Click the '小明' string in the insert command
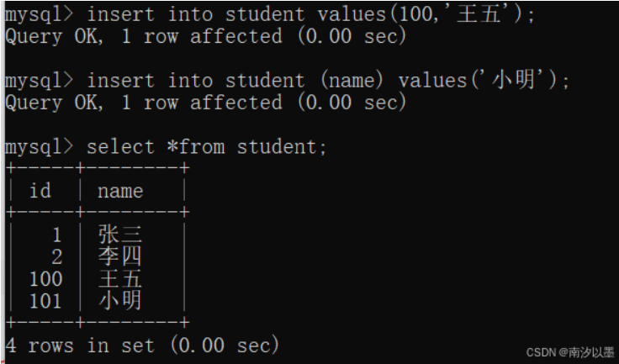Image resolution: width=619 pixels, height=364 pixels. coord(521,81)
